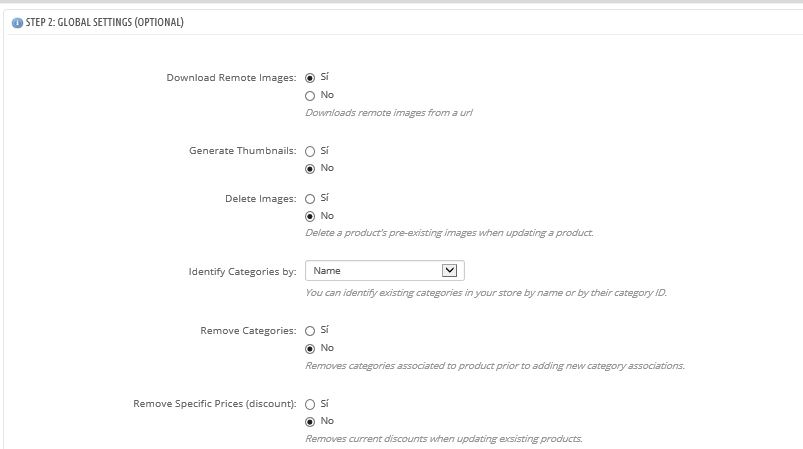Click the Step 2: Global Settings heading
Screen dimensions: 803x449
click(104, 23)
